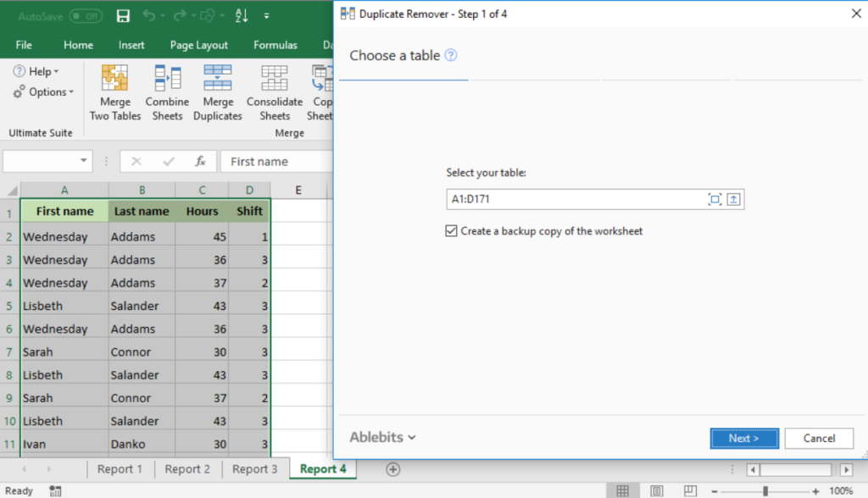Select the Merge Two Tables tool
The image size is (868, 498).
pyautogui.click(x=114, y=91)
